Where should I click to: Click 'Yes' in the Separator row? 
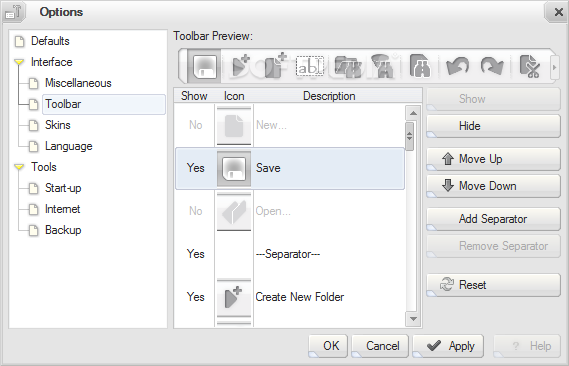(x=196, y=254)
